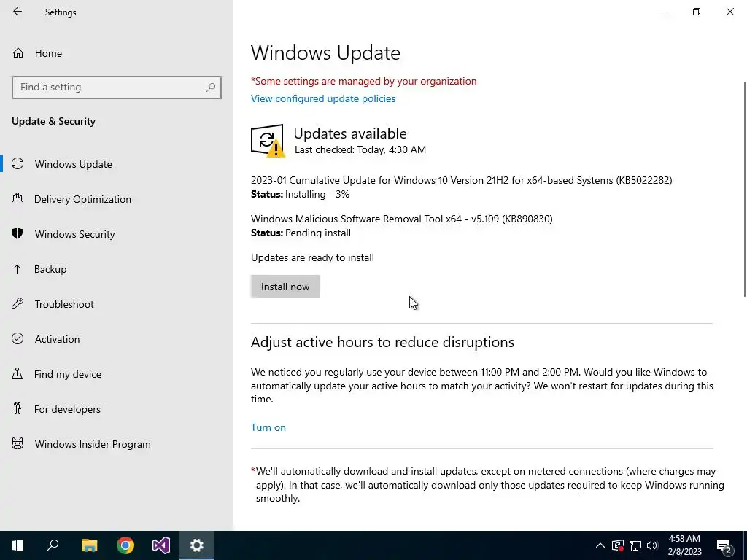Click the For developers tools icon
Viewport: 747px width, 560px height.
18,408
